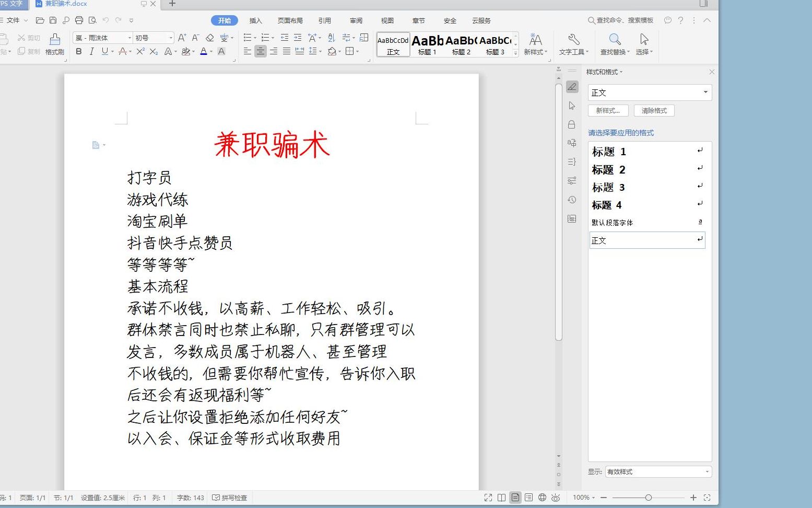
Task: Click the font color A swatch
Action: tap(204, 51)
